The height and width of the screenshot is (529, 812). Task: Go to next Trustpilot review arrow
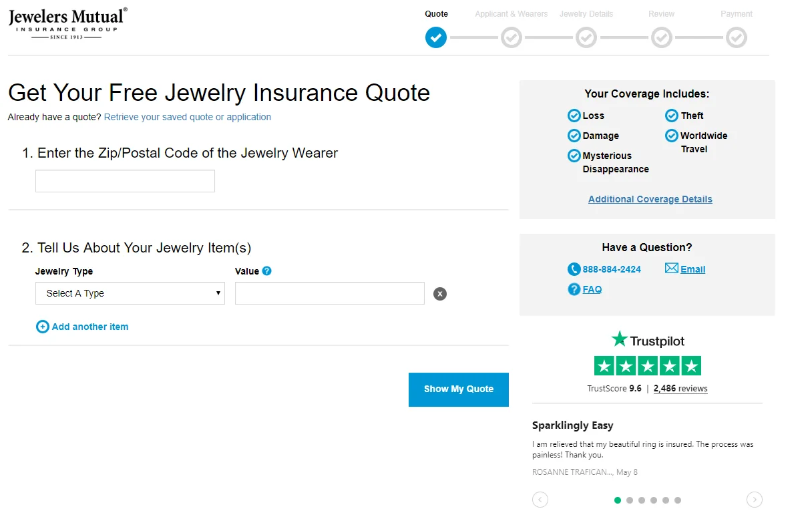[754, 500]
